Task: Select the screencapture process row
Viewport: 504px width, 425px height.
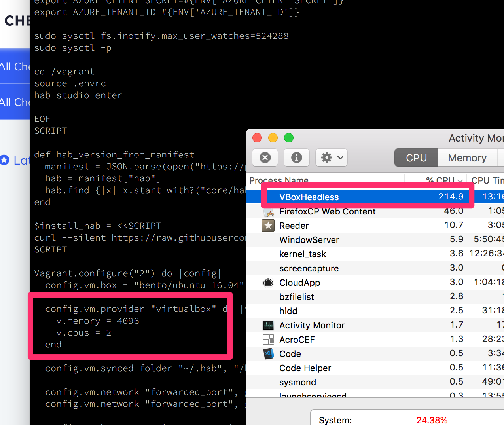Action: tap(375, 268)
